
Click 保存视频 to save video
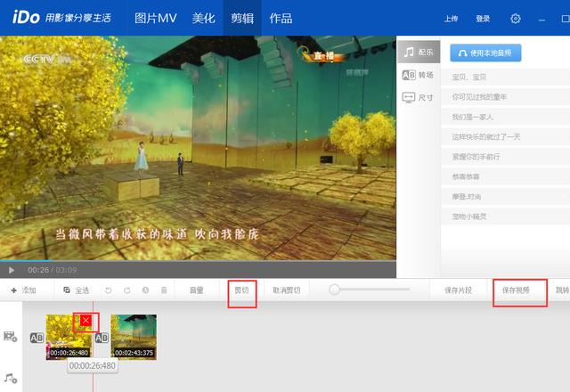tap(516, 290)
